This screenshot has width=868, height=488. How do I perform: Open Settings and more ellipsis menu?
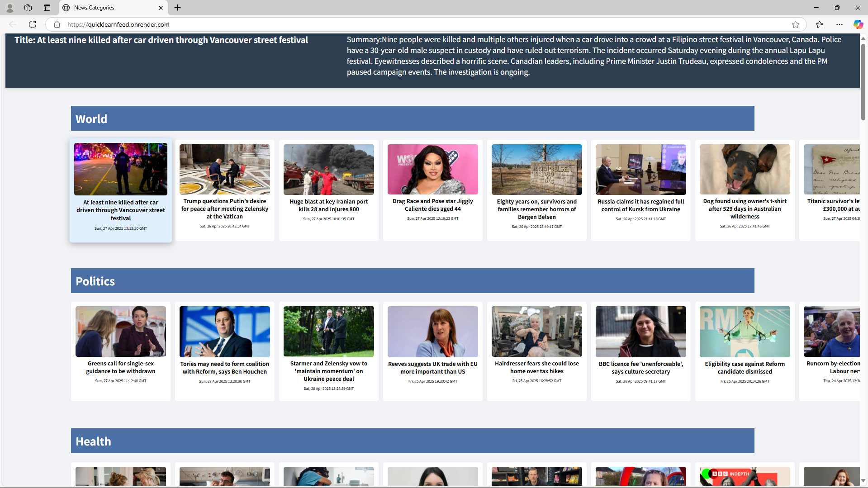pos(840,24)
